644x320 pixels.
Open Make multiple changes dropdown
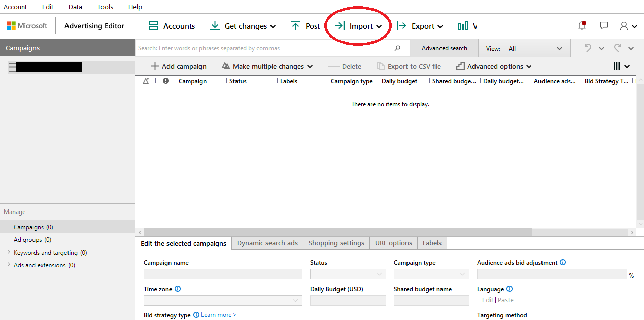(x=267, y=66)
